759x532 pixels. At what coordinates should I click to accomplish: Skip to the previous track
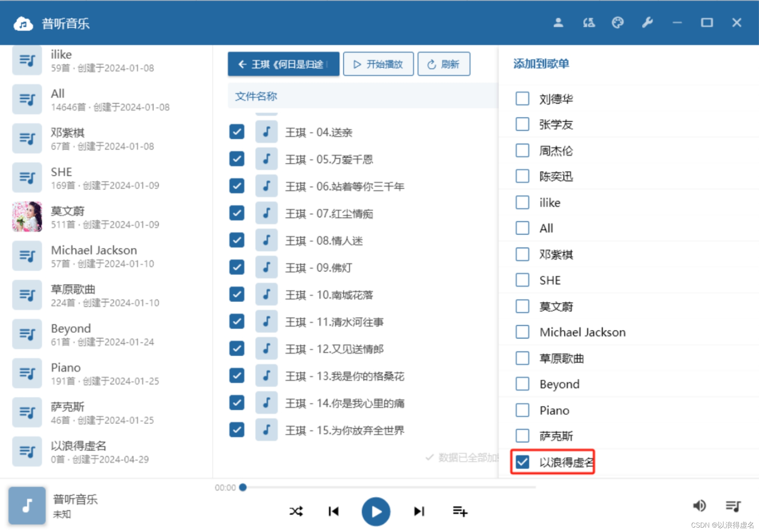[333, 511]
